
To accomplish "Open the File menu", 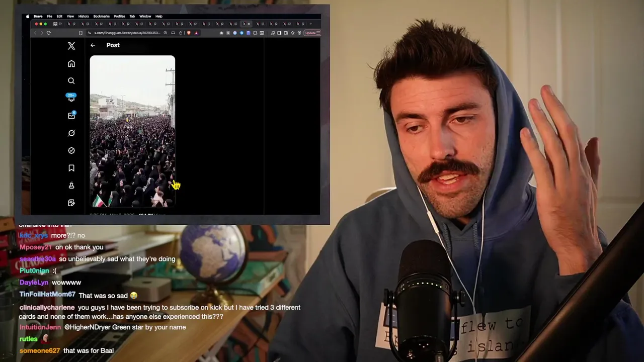I will [x=50, y=16].
